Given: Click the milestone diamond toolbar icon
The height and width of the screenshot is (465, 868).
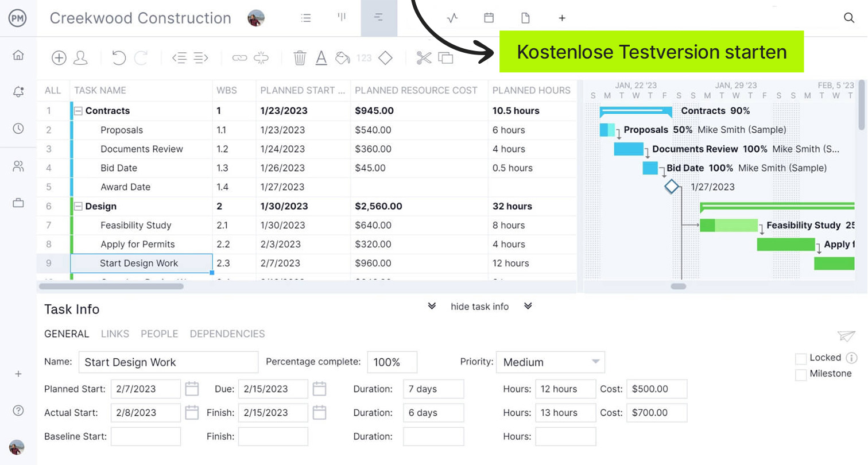Looking at the screenshot, I should click(x=386, y=57).
